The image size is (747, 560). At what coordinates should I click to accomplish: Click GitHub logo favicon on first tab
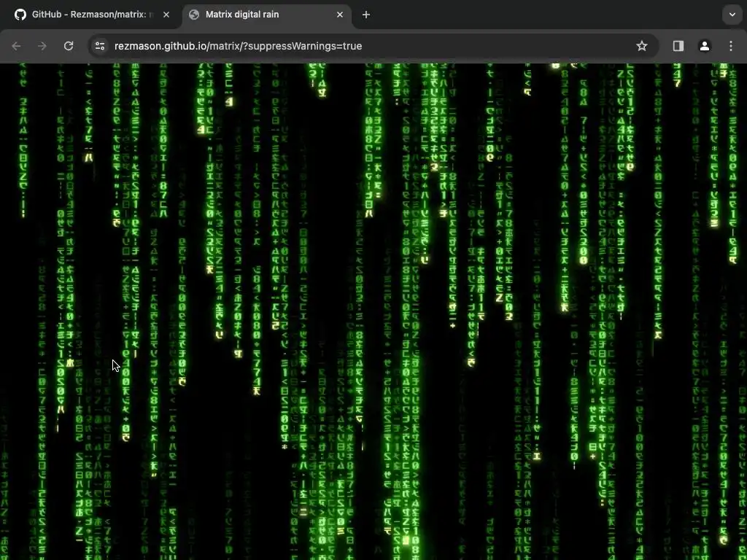pyautogui.click(x=20, y=15)
